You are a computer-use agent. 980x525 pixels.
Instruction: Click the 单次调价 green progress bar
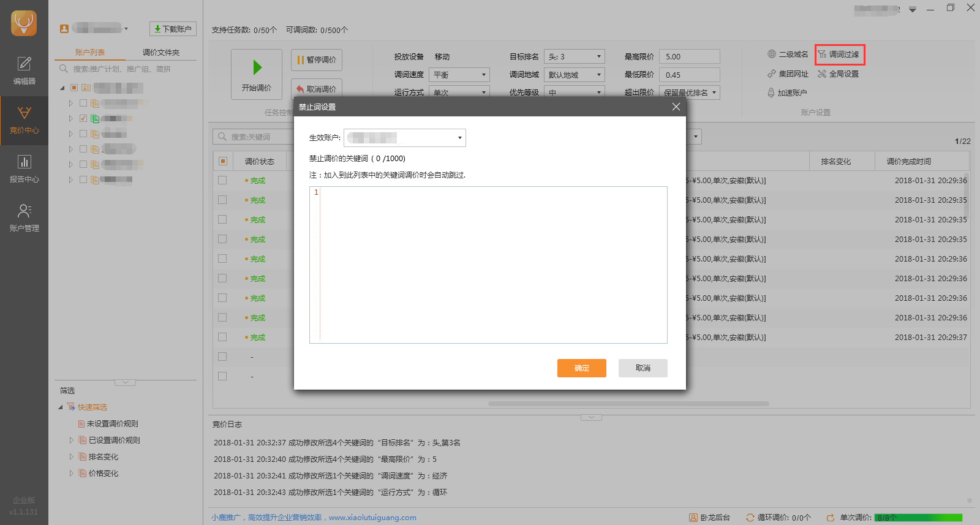click(x=918, y=518)
